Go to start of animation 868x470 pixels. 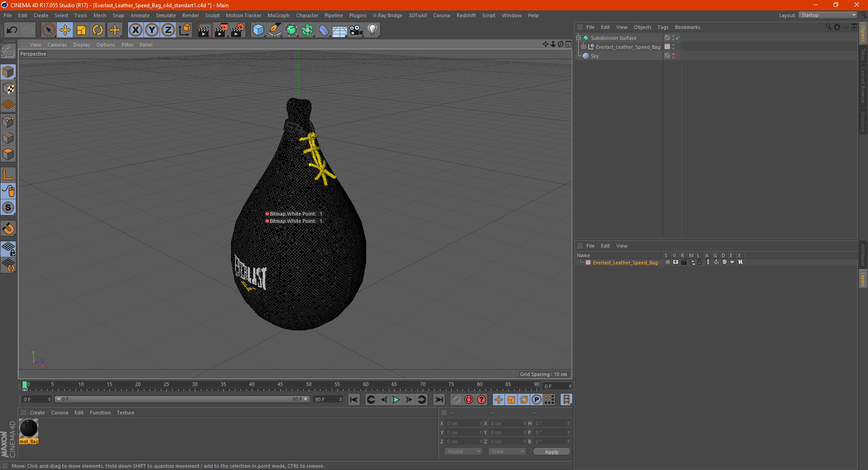tap(354, 399)
